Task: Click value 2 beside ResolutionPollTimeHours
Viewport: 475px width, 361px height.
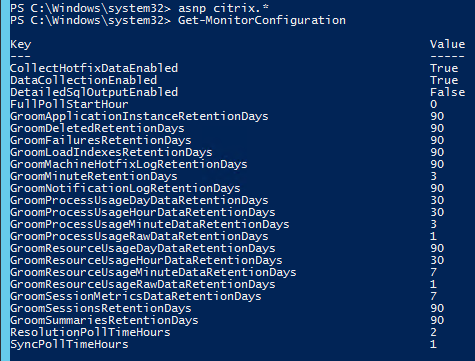Action: click(433, 332)
